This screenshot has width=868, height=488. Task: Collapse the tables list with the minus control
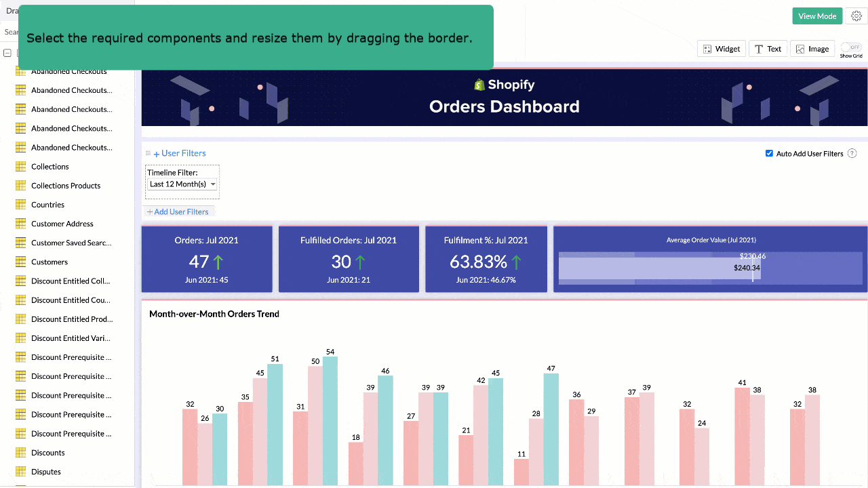(x=7, y=52)
